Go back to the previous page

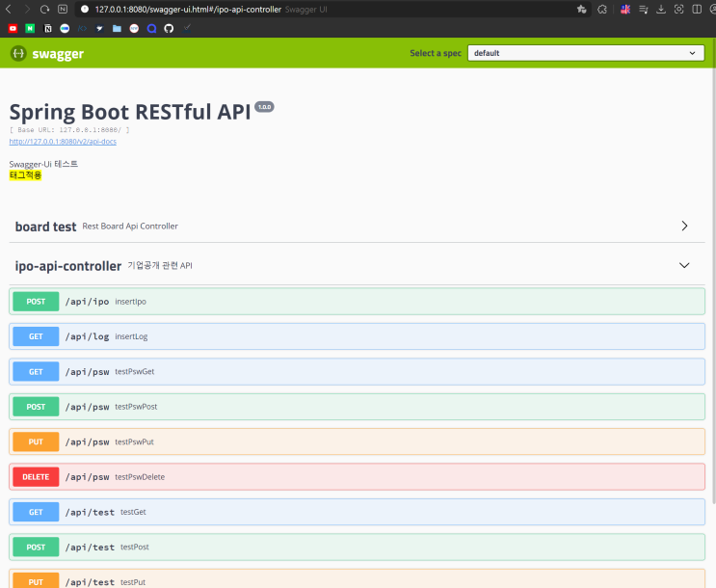(x=9, y=9)
